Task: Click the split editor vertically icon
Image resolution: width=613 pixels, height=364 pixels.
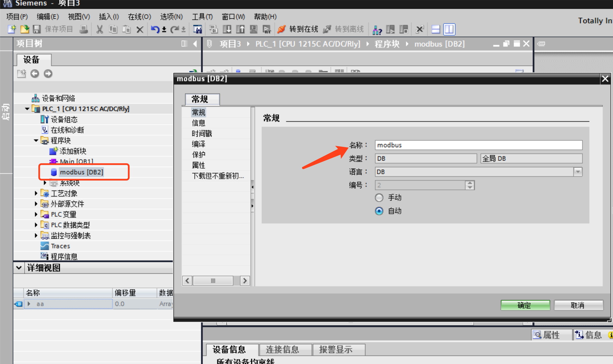Action: (x=449, y=29)
